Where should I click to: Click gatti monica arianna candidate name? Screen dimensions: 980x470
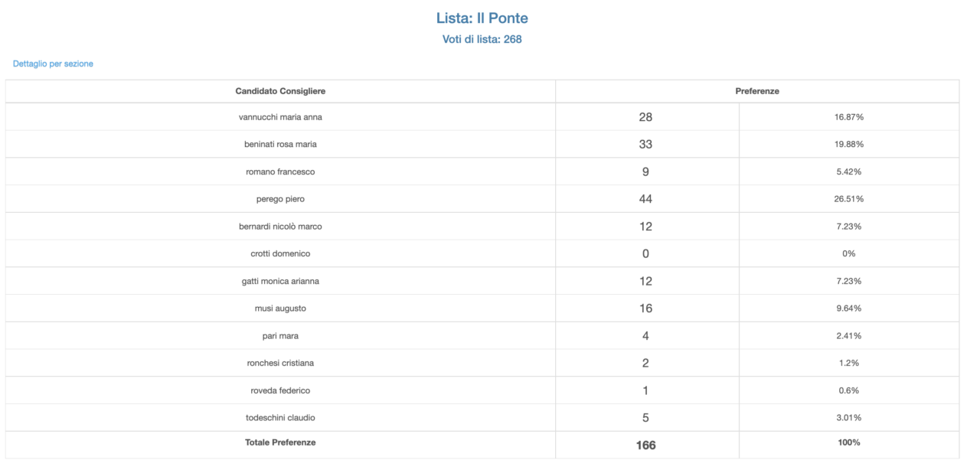click(280, 281)
